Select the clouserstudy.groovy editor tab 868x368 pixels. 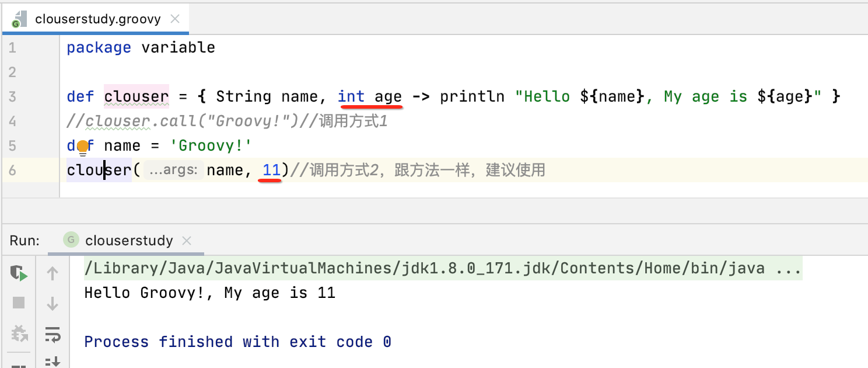coord(97,19)
